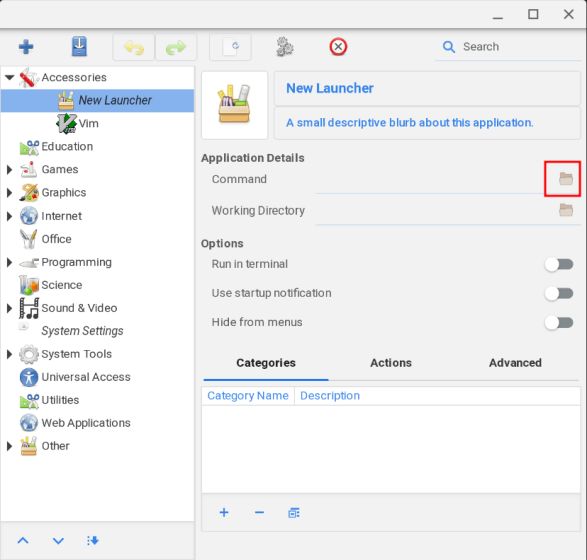
Task: Expand the Games category
Action: 9,170
